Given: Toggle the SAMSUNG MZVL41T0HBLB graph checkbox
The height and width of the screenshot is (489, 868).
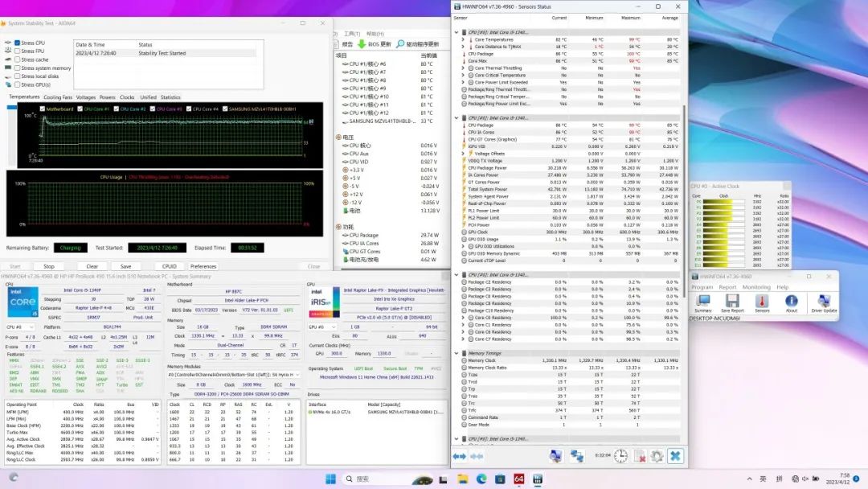Looking at the screenshot, I should pos(225,109).
